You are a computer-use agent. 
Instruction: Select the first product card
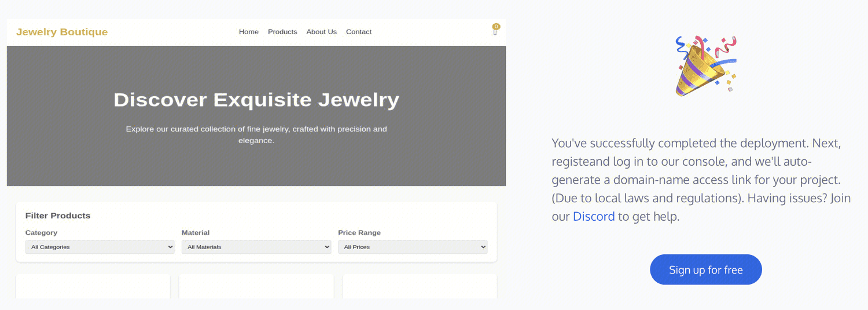93,286
